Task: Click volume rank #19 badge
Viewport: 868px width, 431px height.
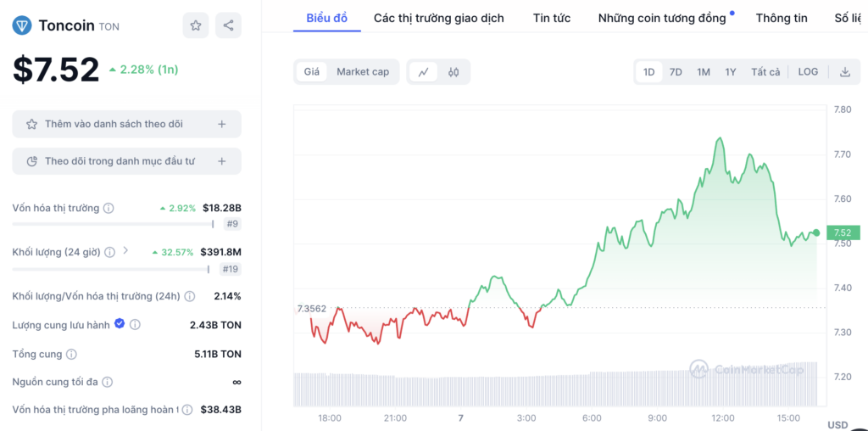Action: click(x=230, y=269)
